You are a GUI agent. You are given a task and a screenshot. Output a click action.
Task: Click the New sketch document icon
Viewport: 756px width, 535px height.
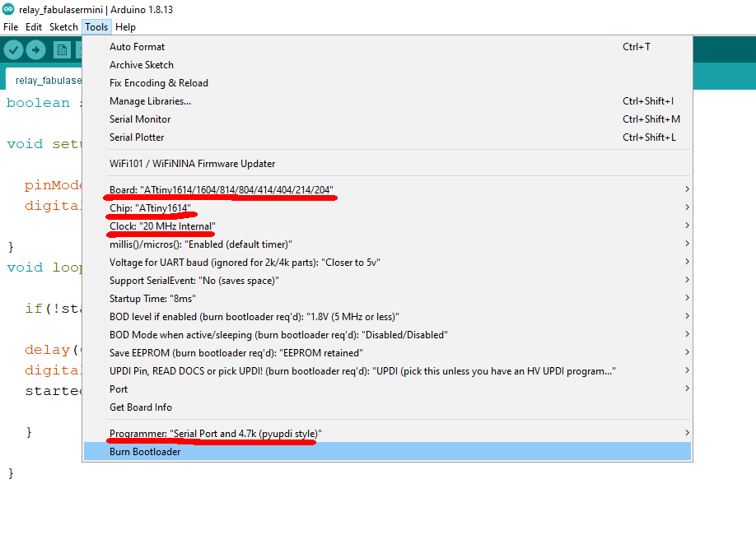[63, 50]
